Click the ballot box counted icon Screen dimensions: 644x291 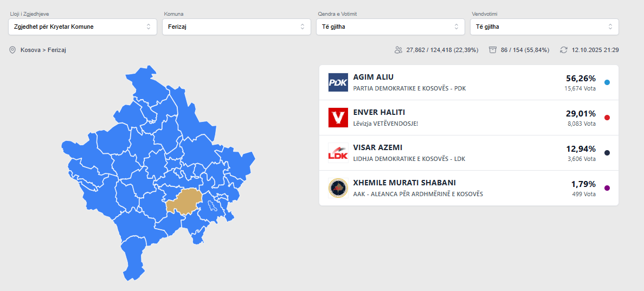tap(493, 50)
